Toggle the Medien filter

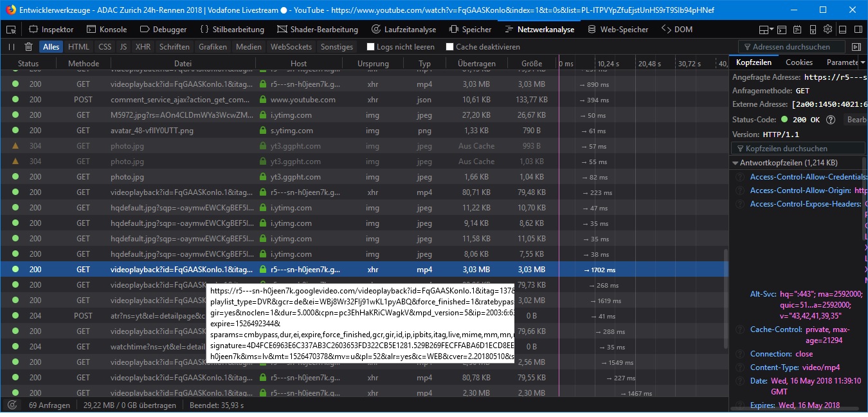click(249, 47)
